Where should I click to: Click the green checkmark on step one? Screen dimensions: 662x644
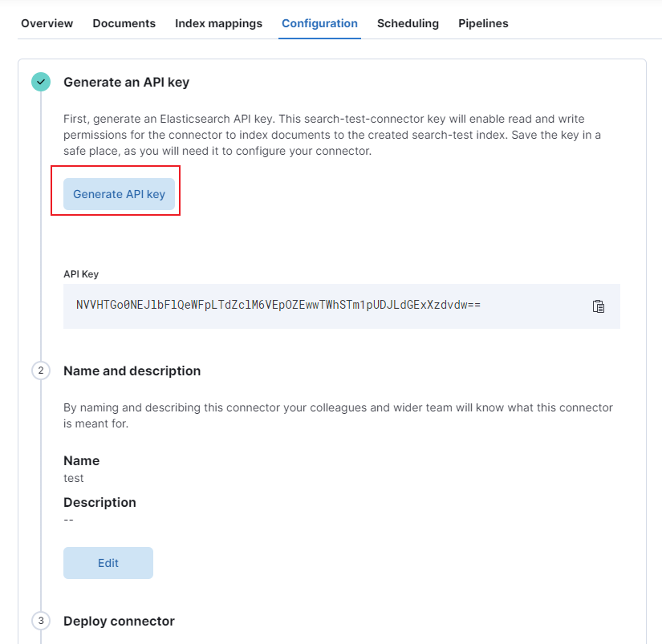40,82
